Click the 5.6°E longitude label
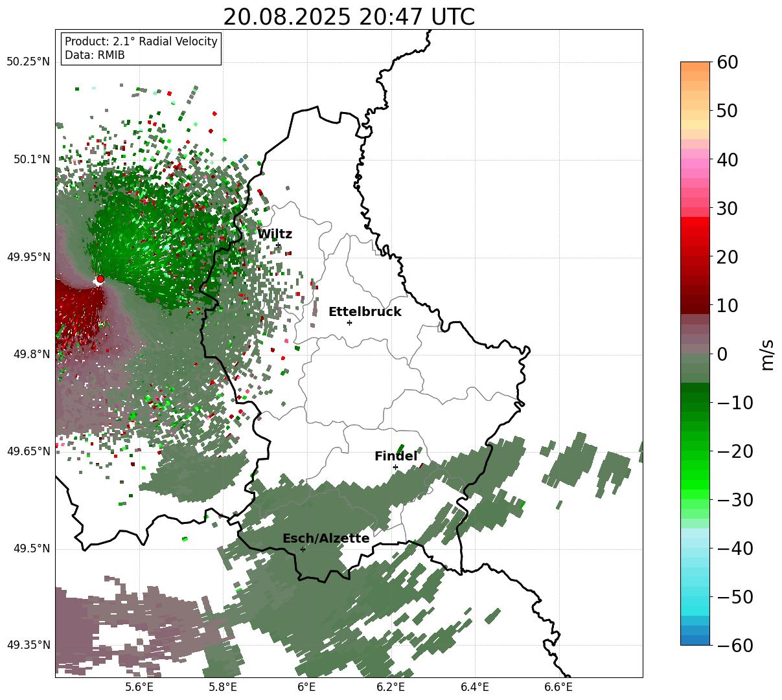This screenshot has width=782, height=700. [139, 687]
